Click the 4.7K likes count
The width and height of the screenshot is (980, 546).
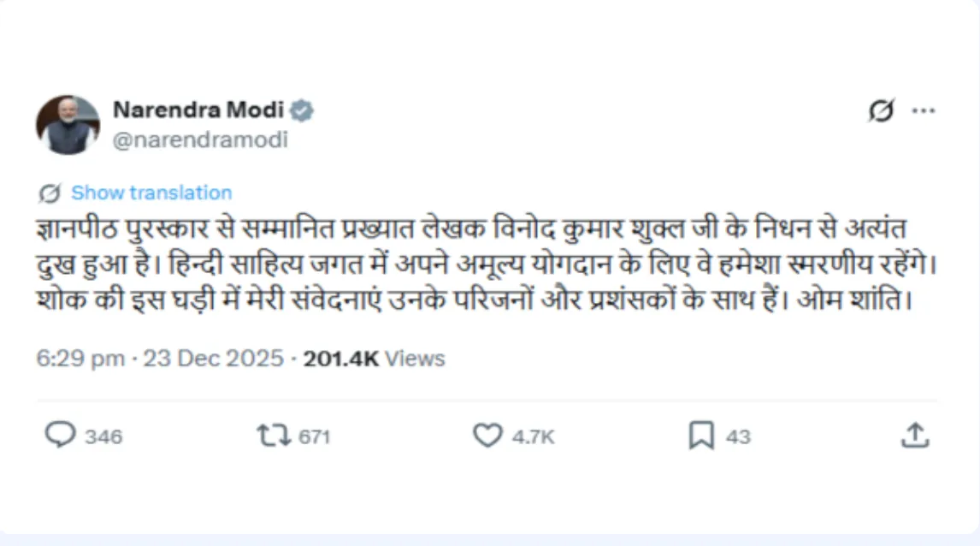click(x=534, y=436)
